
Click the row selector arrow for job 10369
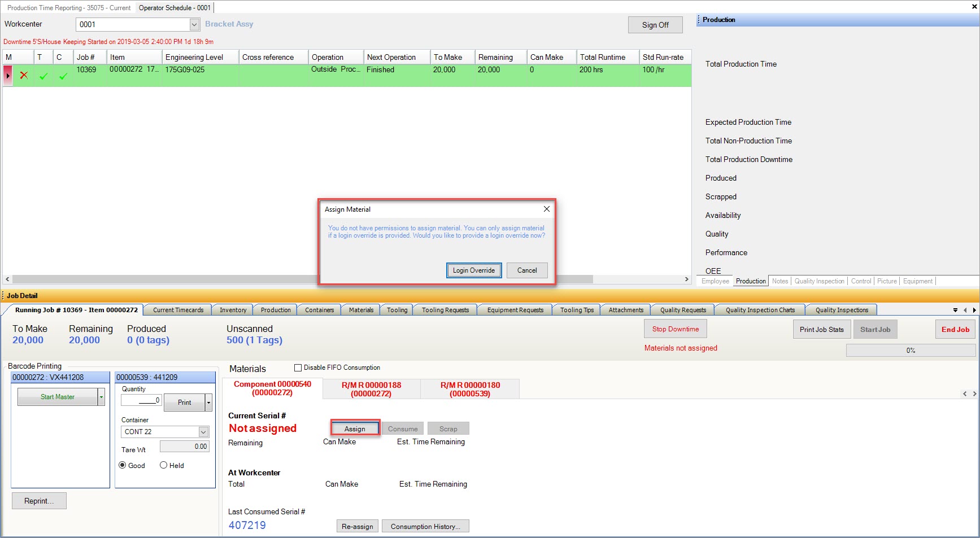pos(8,75)
